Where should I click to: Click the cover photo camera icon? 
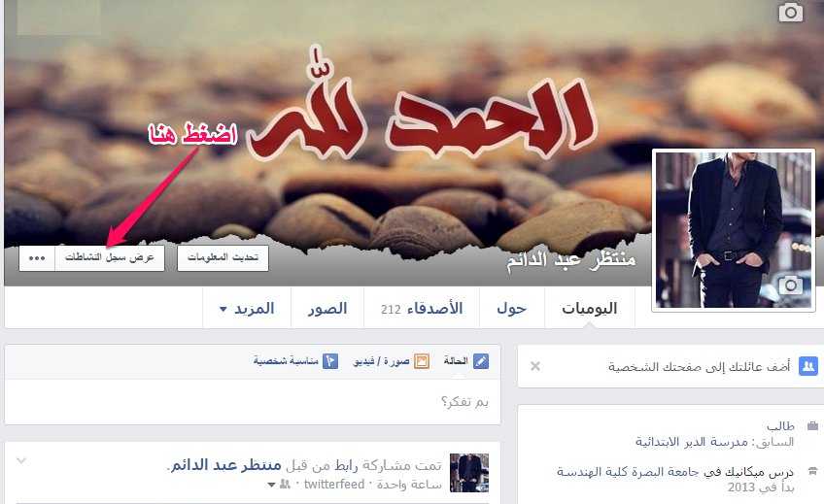[x=790, y=12]
